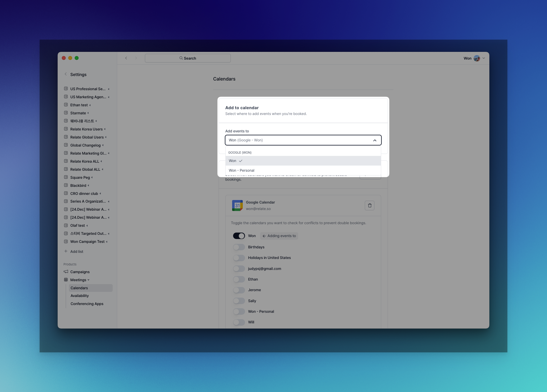Click the list icon for US Professional Se...
Image resolution: width=547 pixels, height=392 pixels.
[x=66, y=89]
